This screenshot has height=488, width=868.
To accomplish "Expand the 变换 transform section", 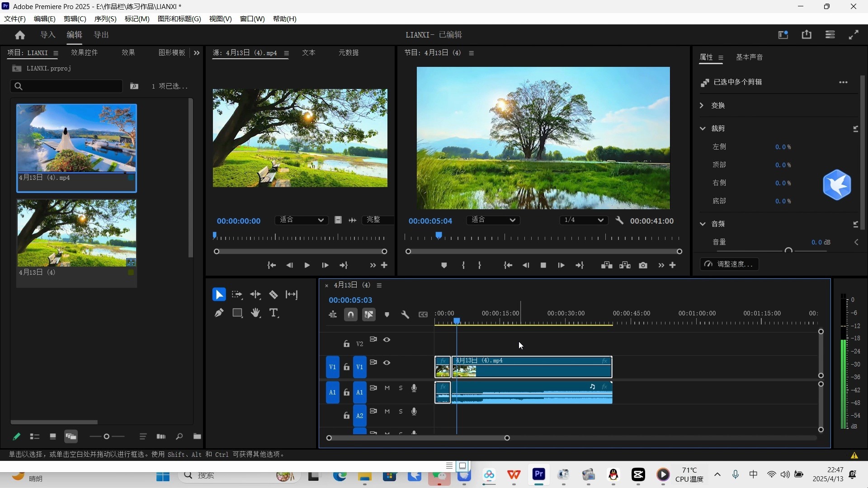I will [702, 105].
